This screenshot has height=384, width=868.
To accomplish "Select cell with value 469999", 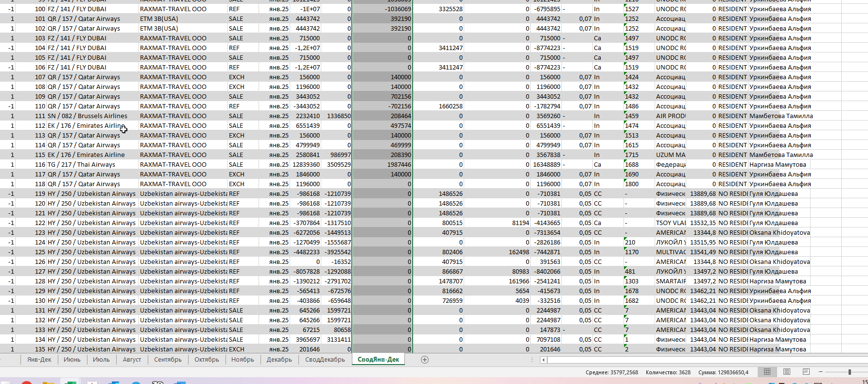I will (382, 145).
